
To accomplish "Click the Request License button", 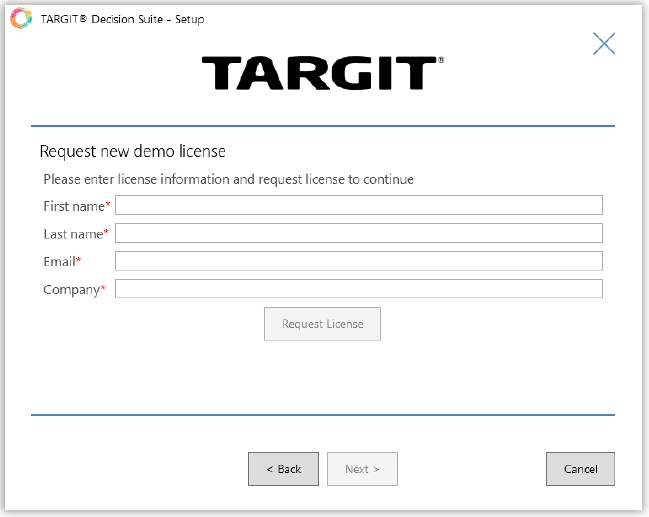I will click(x=322, y=324).
